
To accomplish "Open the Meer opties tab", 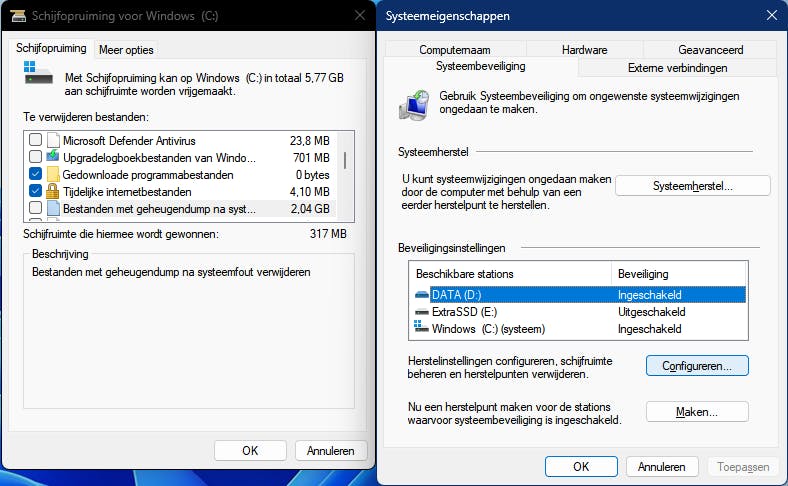I will (x=126, y=50).
